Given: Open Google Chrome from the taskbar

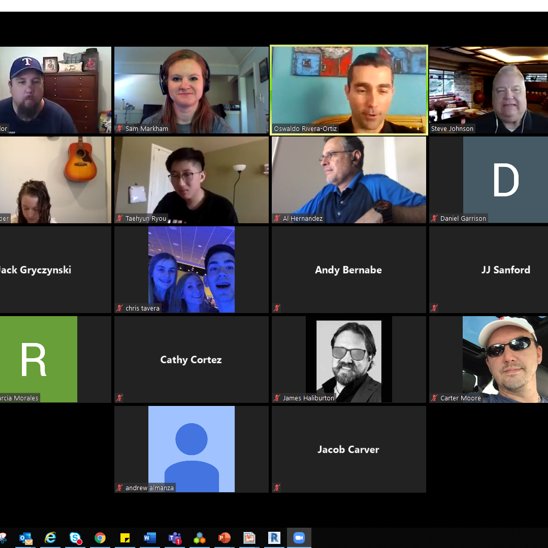Looking at the screenshot, I should pos(100,538).
